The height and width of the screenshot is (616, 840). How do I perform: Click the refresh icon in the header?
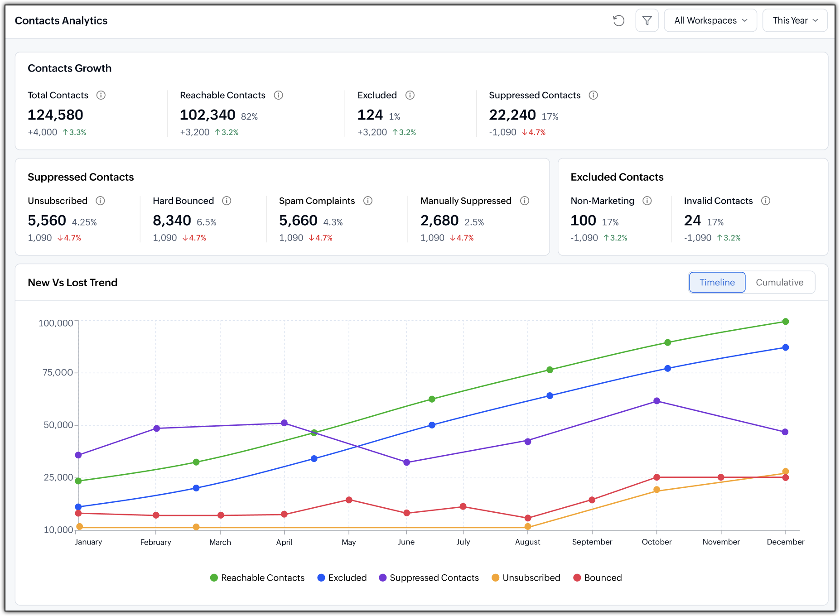point(618,20)
